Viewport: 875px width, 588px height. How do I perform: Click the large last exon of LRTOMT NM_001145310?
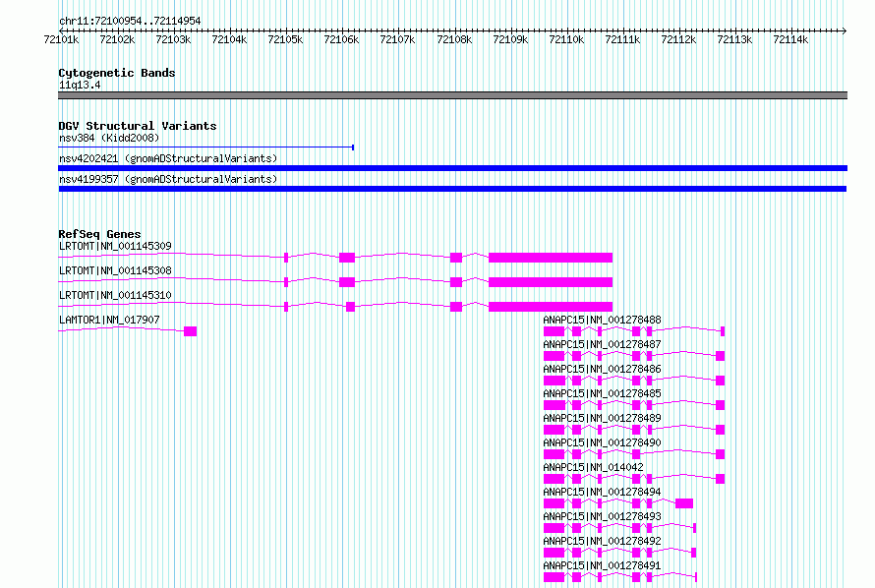pos(551,307)
